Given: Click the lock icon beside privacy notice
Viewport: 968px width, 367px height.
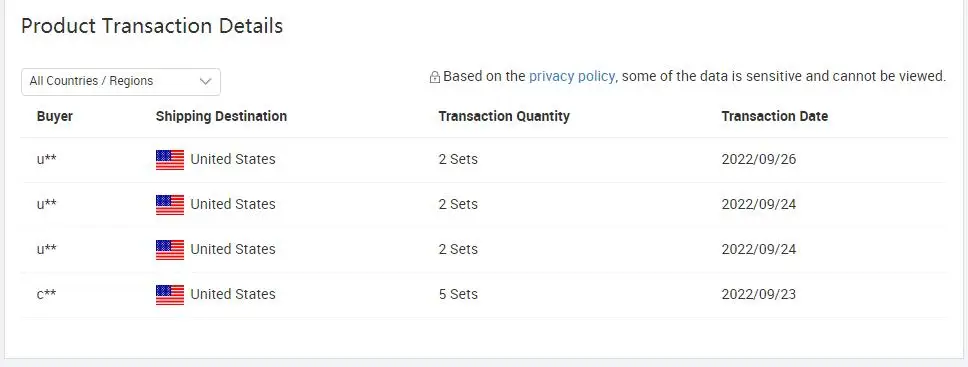Looking at the screenshot, I should [x=435, y=77].
